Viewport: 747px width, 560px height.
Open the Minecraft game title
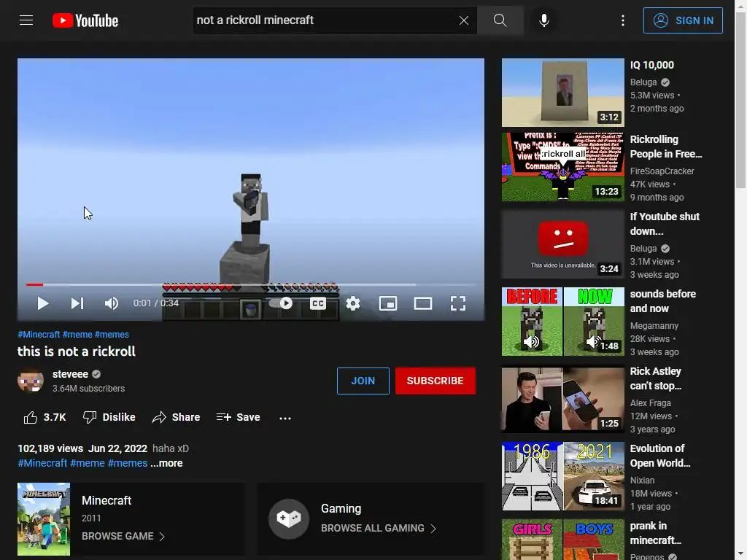pyautogui.click(x=107, y=500)
